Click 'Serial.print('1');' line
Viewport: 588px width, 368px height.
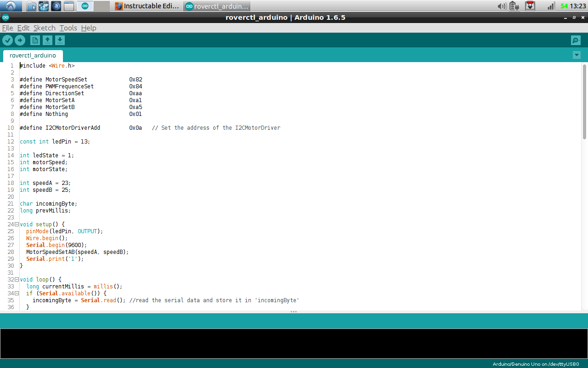[x=55, y=259]
